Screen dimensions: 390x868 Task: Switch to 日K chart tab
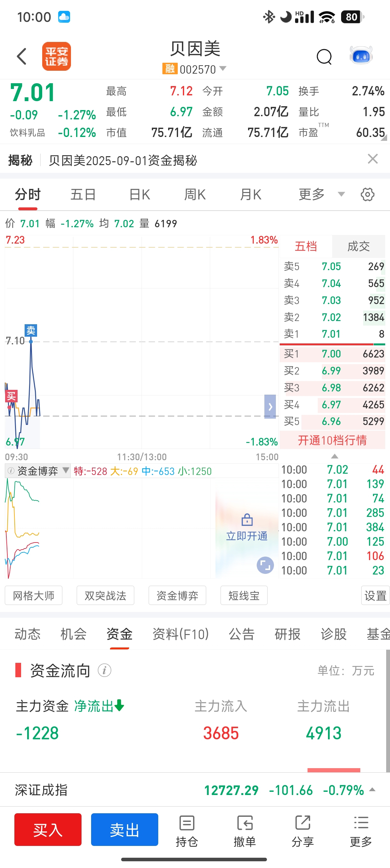pyautogui.click(x=139, y=194)
